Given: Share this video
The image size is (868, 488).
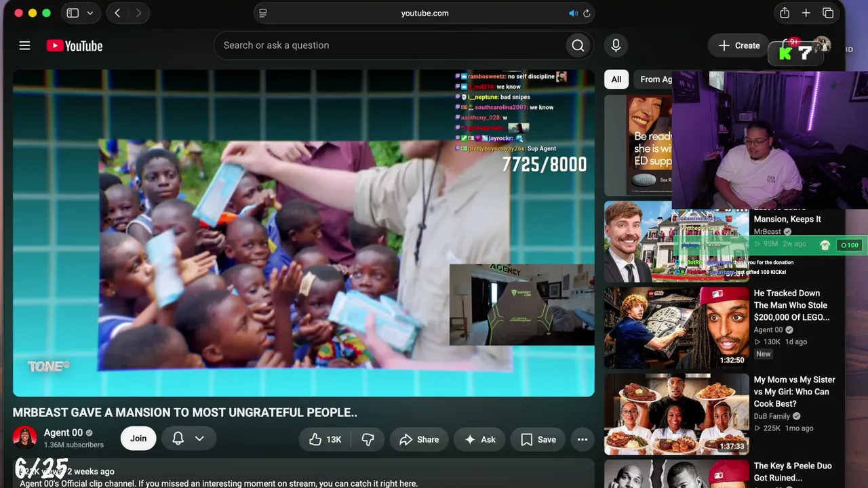Looking at the screenshot, I should (419, 439).
